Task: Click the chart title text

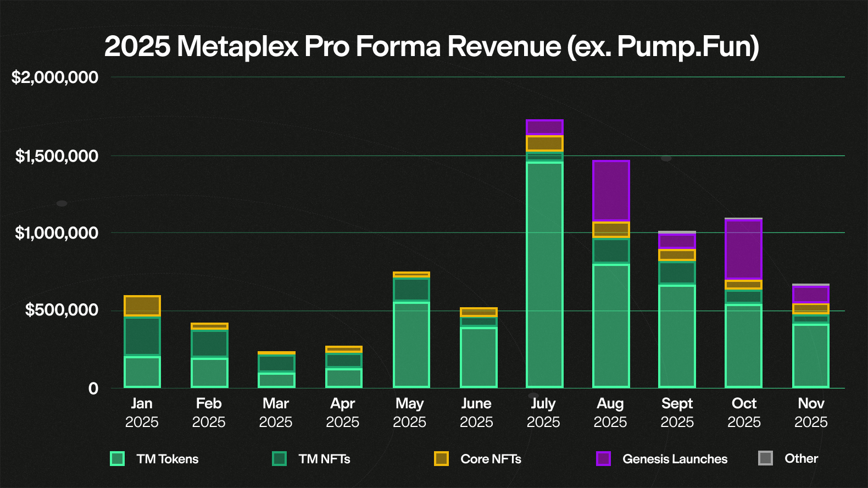Action: click(431, 46)
